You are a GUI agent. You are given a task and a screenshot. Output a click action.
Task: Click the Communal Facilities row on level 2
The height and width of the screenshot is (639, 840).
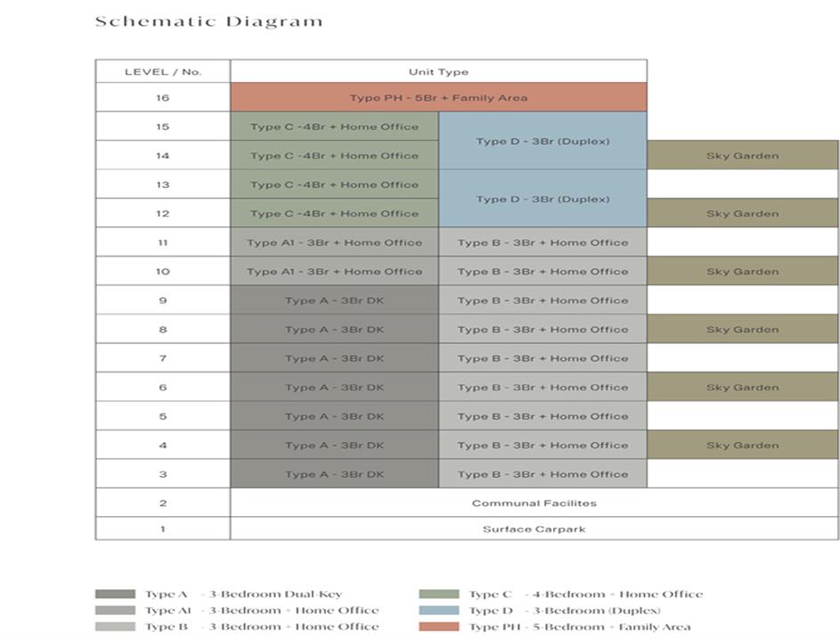coord(534,503)
